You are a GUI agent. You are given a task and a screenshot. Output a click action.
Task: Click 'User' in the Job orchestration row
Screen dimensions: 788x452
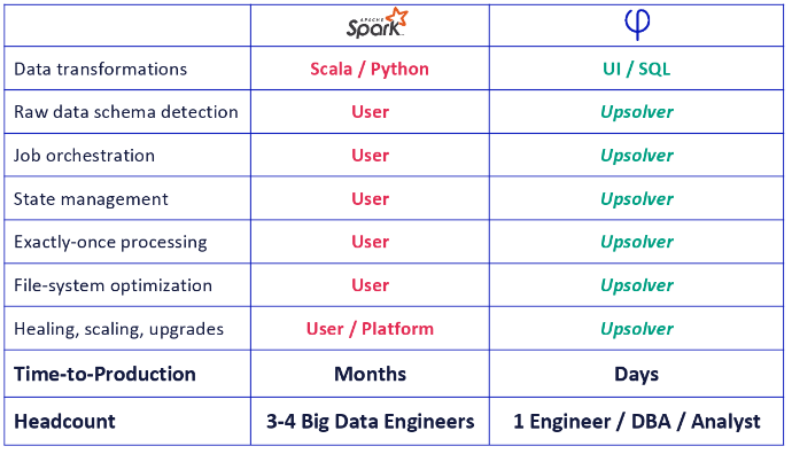pyautogui.click(x=370, y=155)
